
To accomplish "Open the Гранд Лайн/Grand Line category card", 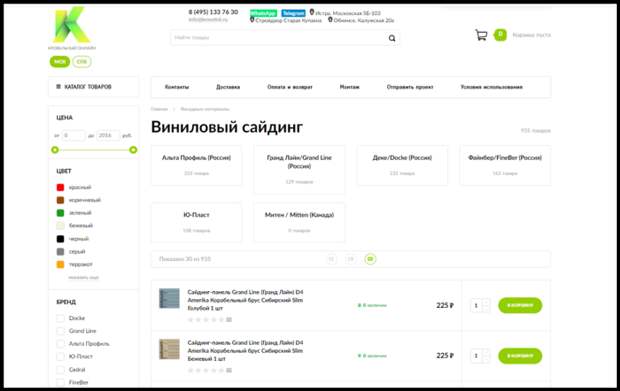I will (x=299, y=170).
